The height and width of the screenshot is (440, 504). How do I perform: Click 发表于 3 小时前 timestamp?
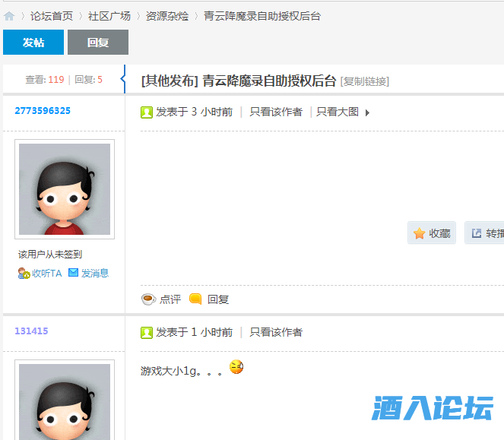pyautogui.click(x=194, y=112)
